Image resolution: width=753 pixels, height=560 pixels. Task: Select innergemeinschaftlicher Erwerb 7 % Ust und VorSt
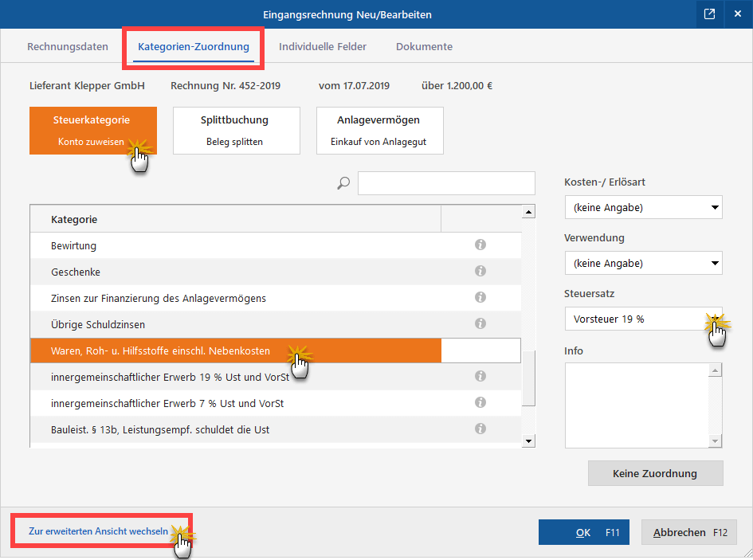click(276, 403)
